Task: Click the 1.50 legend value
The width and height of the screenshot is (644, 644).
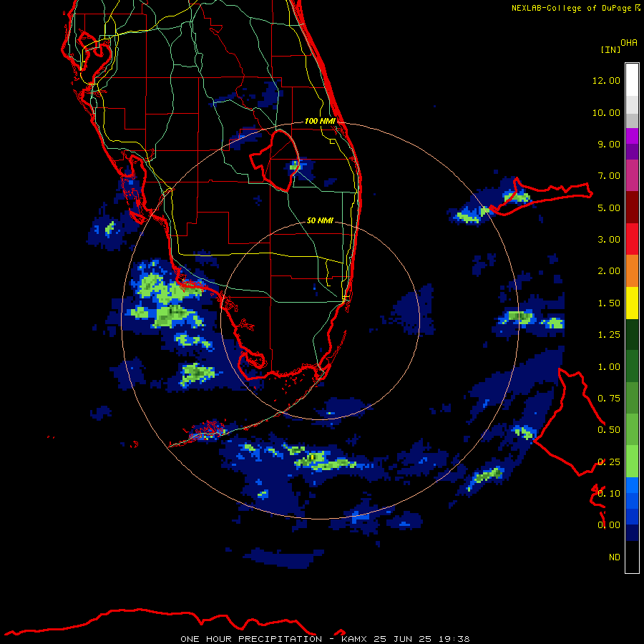Action: click(x=609, y=303)
